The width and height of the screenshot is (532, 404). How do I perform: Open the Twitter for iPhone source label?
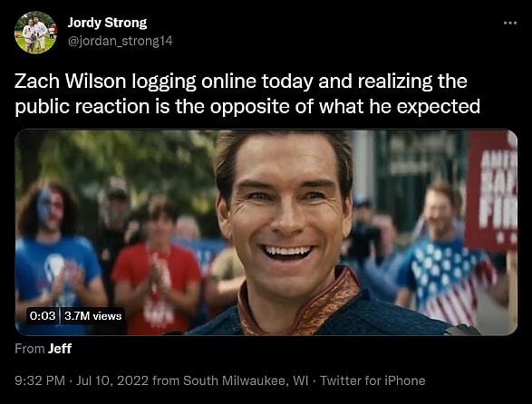372,380
